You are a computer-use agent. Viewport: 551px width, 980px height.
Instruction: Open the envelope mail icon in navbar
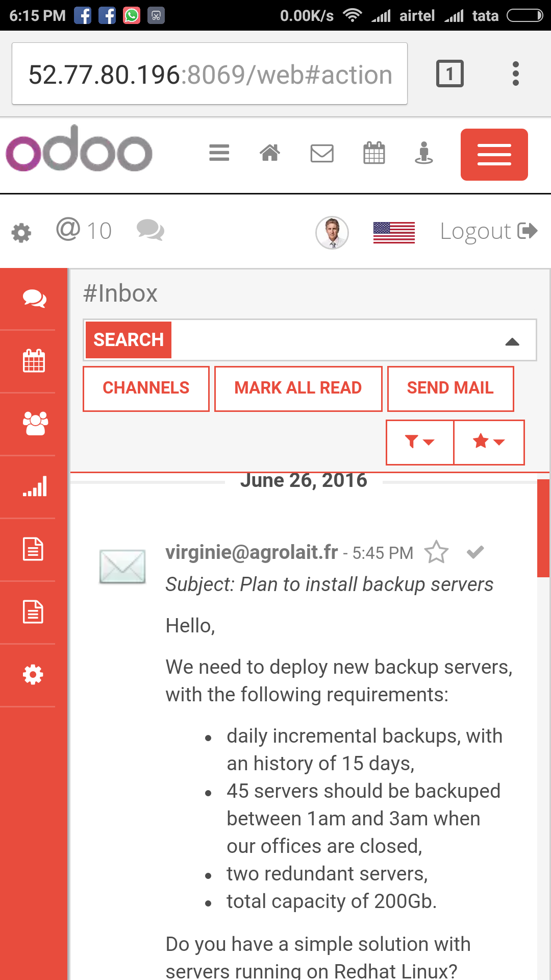322,153
